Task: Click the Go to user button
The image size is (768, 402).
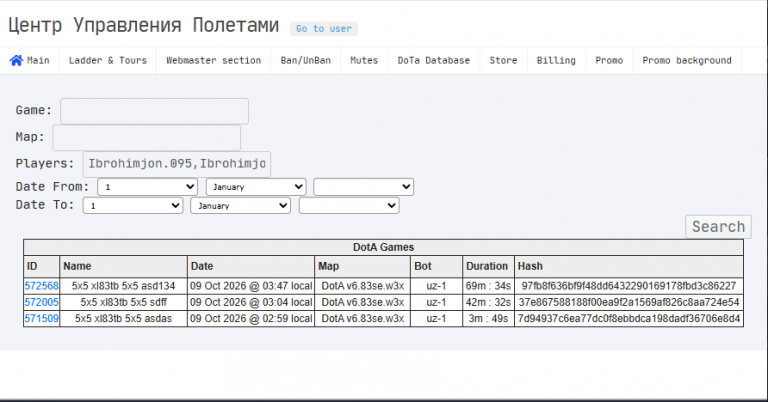Action: pos(324,29)
